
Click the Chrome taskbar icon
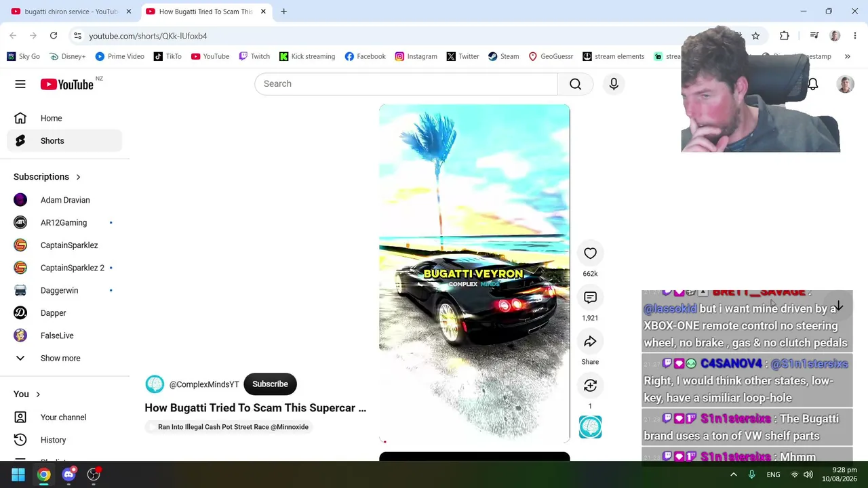43,474
